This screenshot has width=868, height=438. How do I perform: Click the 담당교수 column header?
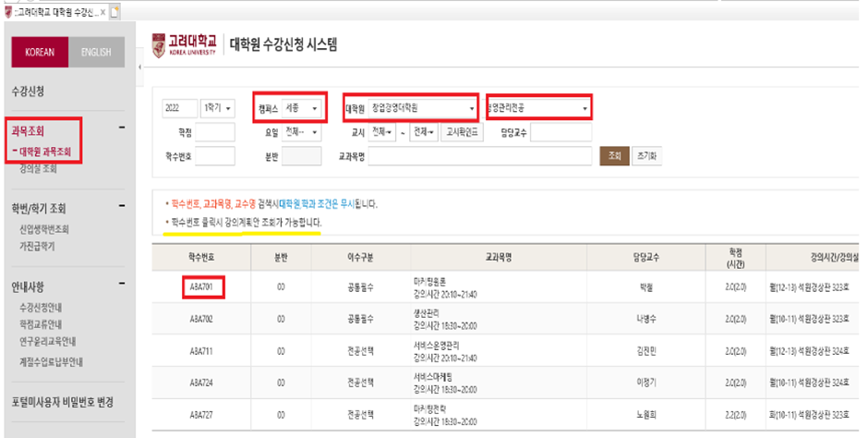pyautogui.click(x=646, y=258)
